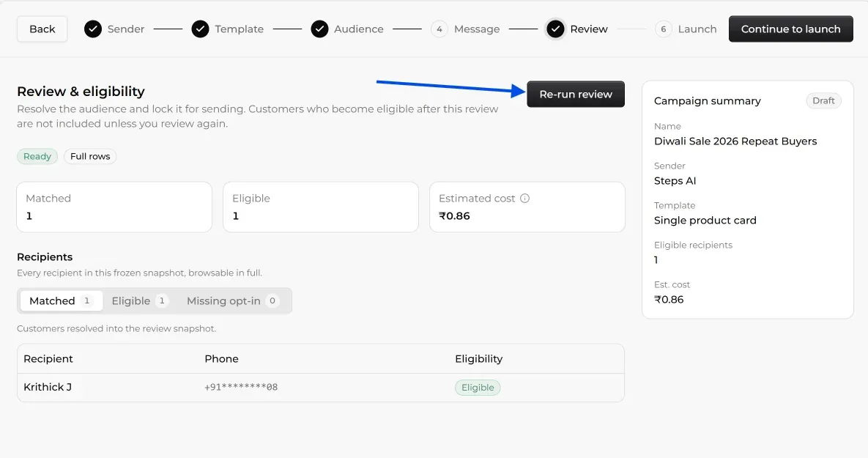Select the Review step label
This screenshot has width=868, height=458.
589,29
